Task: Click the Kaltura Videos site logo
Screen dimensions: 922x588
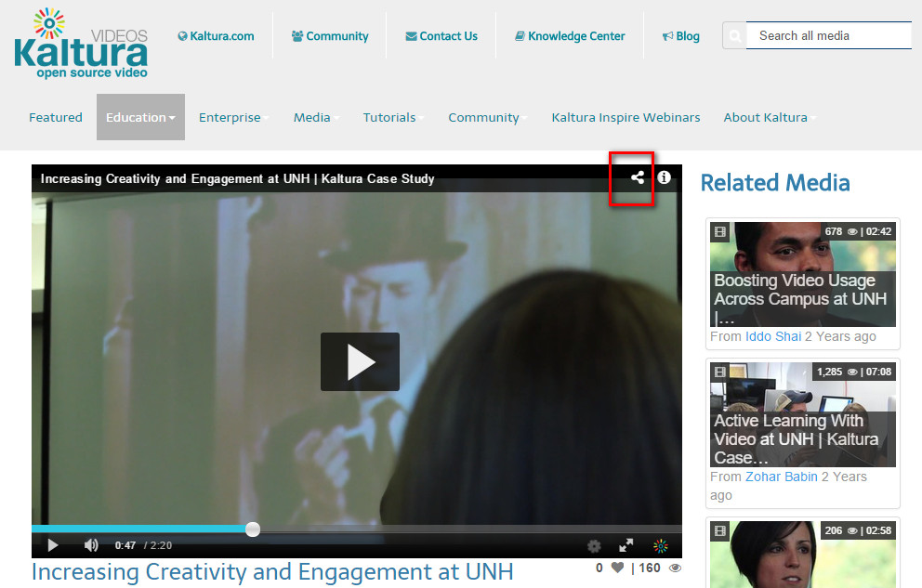Action: coord(81,43)
